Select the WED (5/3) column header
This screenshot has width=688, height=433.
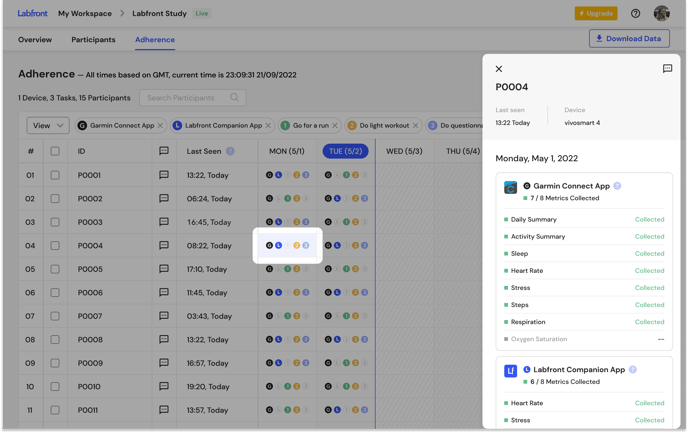click(404, 151)
